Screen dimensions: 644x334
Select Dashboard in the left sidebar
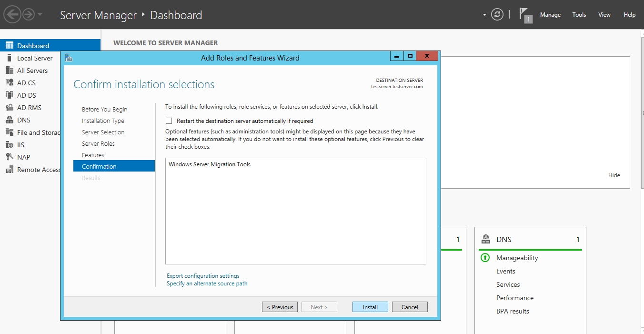point(50,46)
